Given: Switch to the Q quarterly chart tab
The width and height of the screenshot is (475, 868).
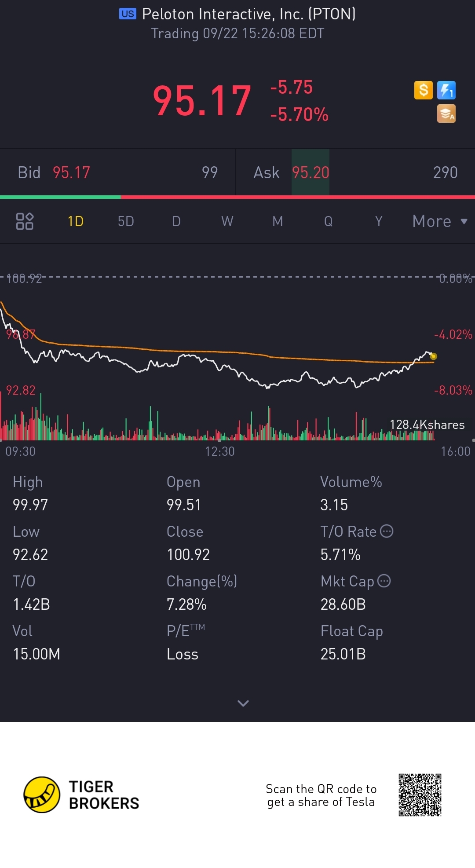Looking at the screenshot, I should click(x=328, y=221).
